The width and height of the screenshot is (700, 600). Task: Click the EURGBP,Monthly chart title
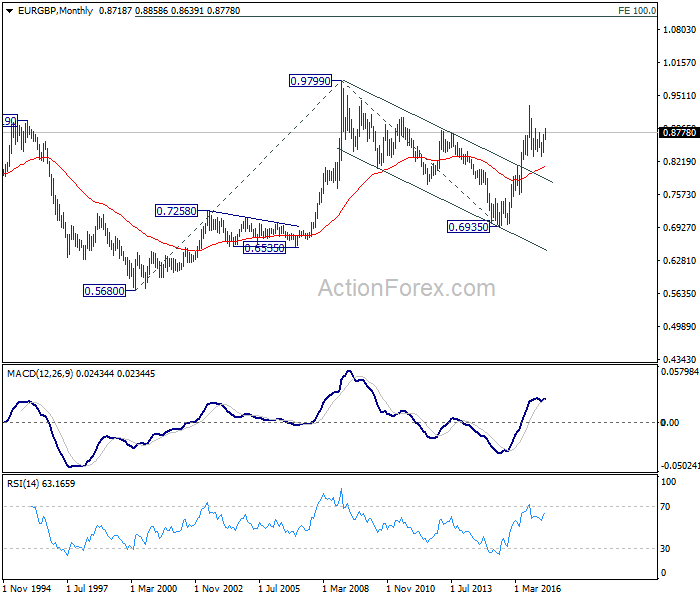point(55,11)
